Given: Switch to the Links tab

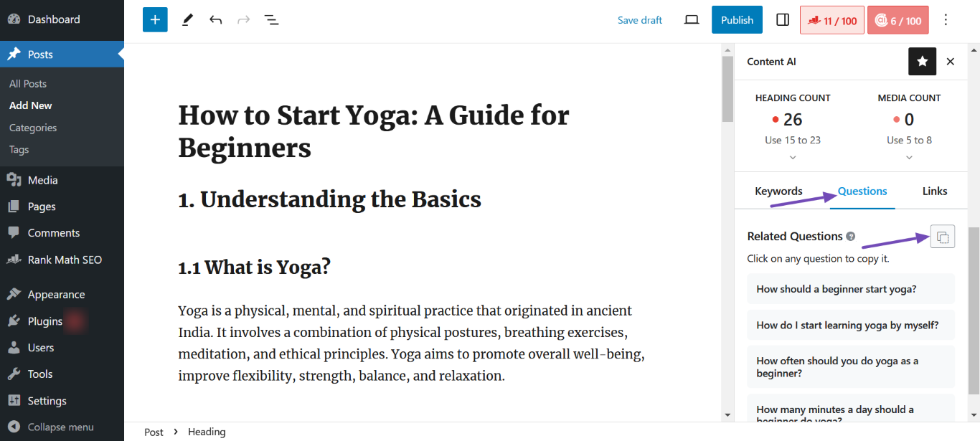Looking at the screenshot, I should pyautogui.click(x=935, y=191).
